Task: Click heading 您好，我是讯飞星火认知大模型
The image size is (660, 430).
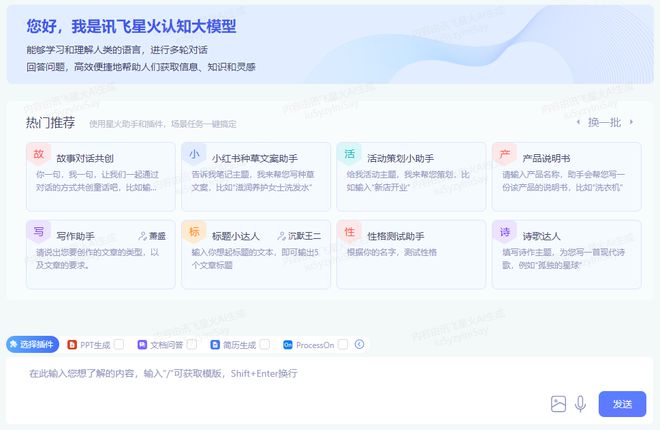Action: pyautogui.click(x=131, y=26)
